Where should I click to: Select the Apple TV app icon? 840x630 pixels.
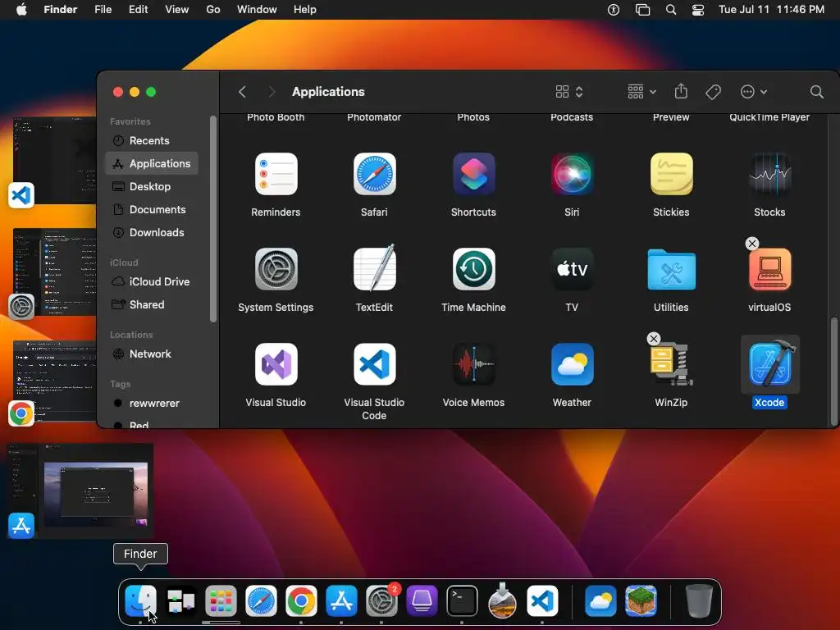[x=572, y=269]
